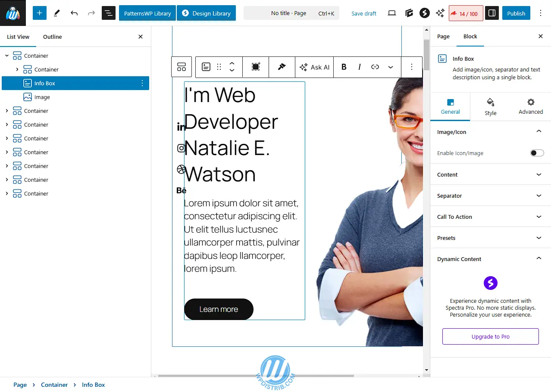Click the Instagram social icon on canvas
This screenshot has width=551, height=392.
[182, 148]
